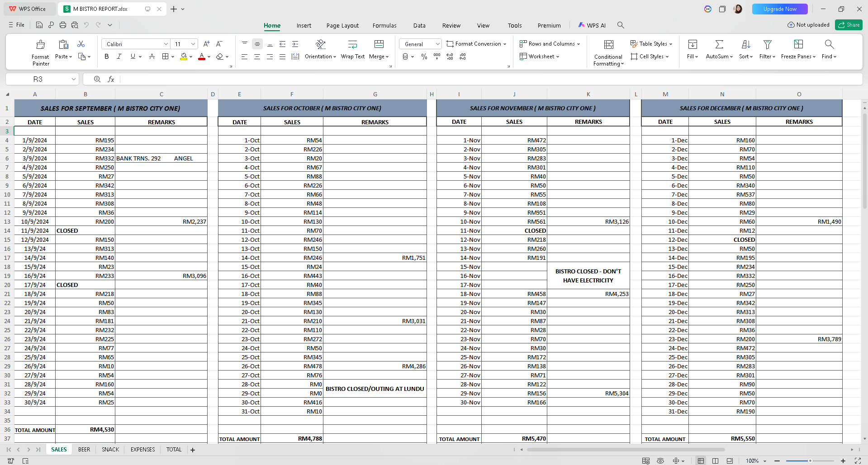Click the Strikethrough icon

pos(152,56)
